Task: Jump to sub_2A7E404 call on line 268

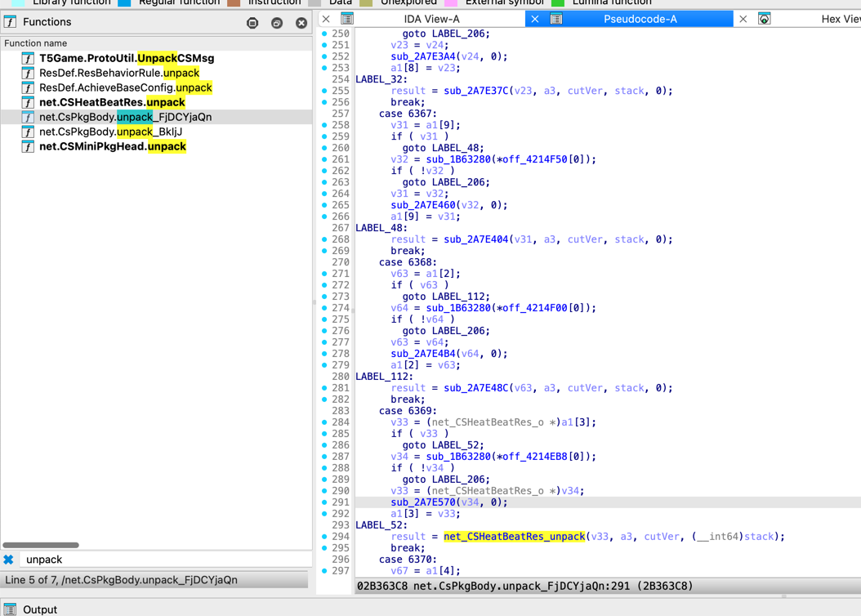Action: [476, 239]
